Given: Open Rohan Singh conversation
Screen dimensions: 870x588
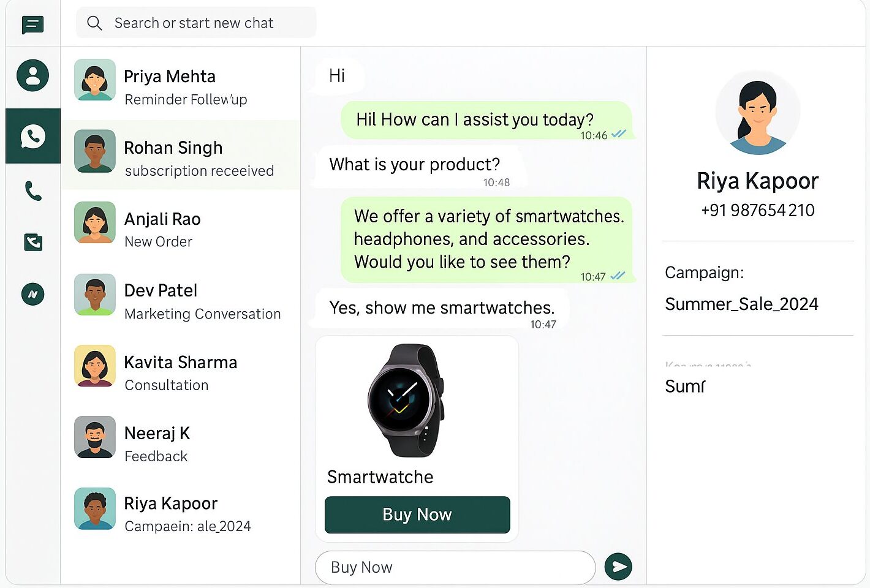Looking at the screenshot, I should (181, 155).
